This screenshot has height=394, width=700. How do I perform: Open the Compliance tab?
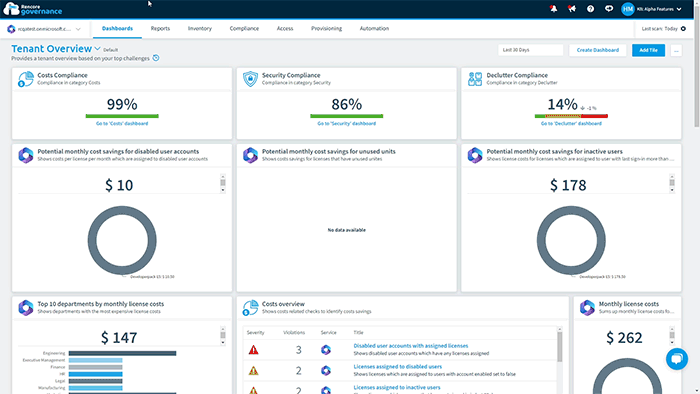pos(244,29)
